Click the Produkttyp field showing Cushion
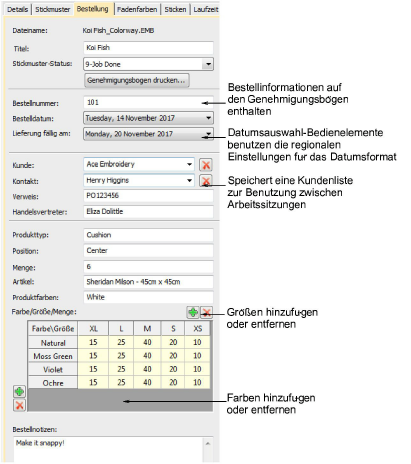The image size is (411, 464). coord(148,235)
